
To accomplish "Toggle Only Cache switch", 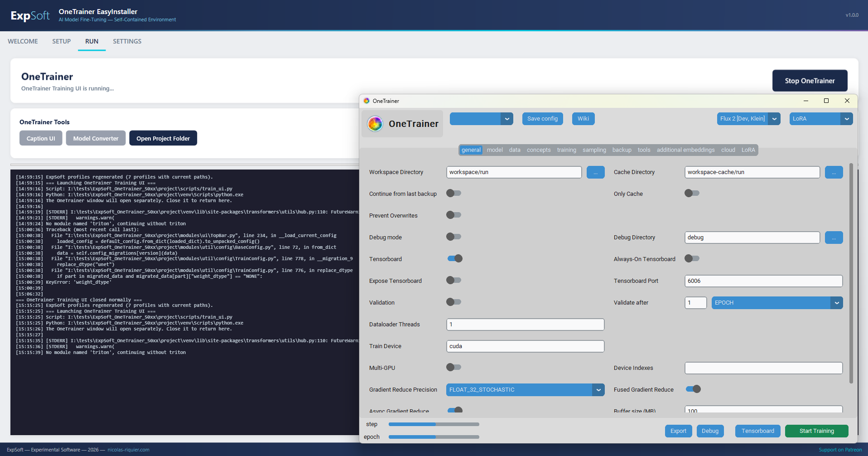I will (x=692, y=193).
